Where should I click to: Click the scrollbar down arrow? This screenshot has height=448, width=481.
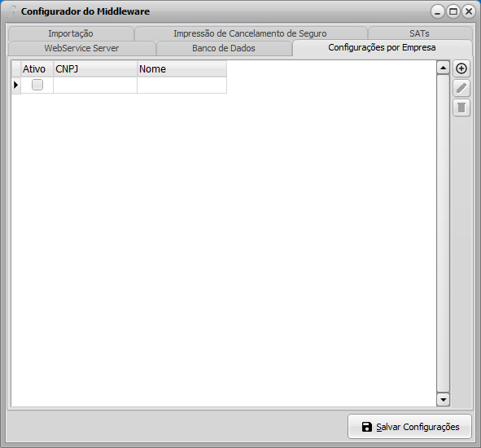443,399
